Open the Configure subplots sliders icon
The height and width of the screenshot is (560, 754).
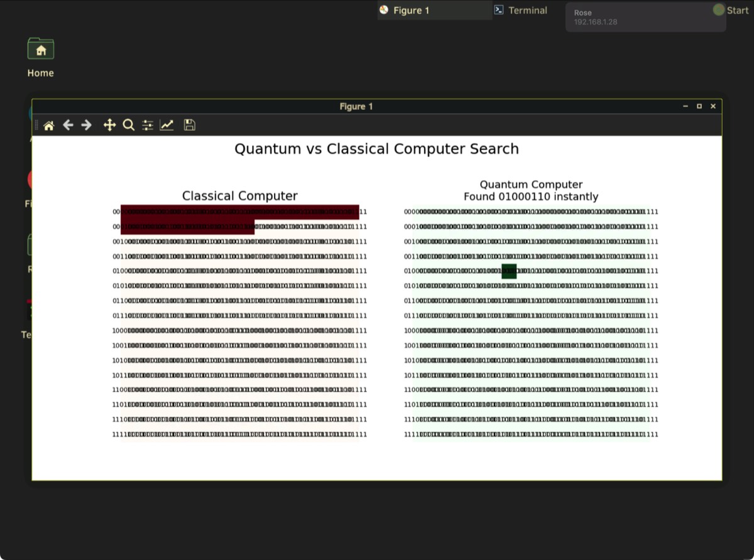pyautogui.click(x=148, y=125)
